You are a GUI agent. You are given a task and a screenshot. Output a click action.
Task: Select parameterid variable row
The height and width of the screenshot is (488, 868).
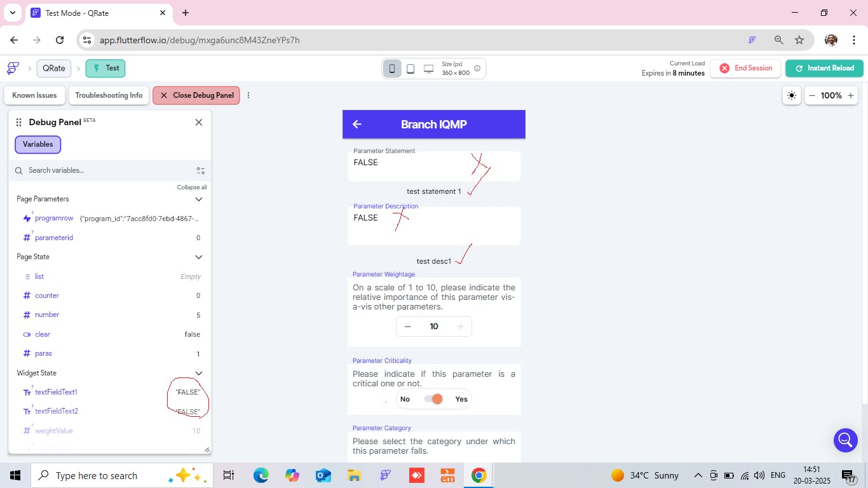point(109,238)
